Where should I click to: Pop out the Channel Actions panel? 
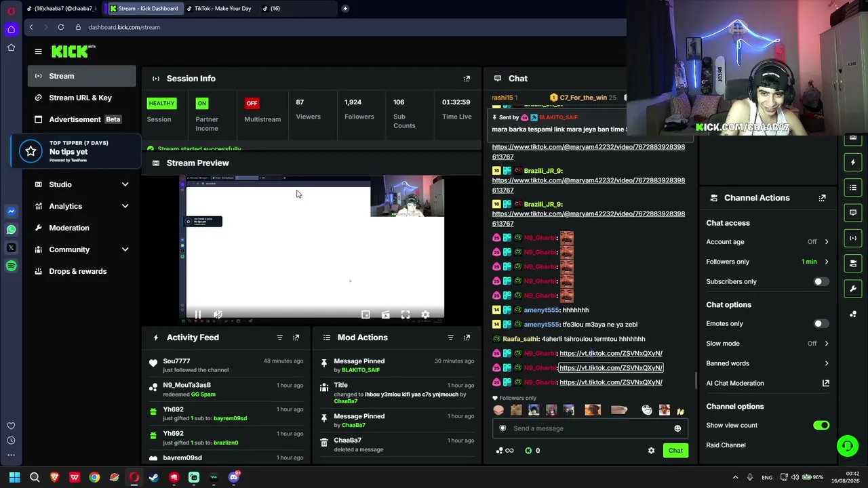point(822,198)
